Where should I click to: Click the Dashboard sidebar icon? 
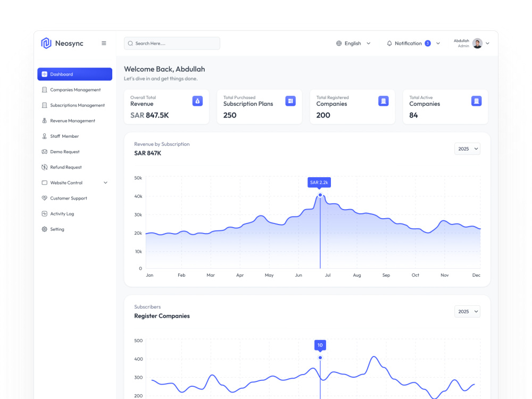pyautogui.click(x=45, y=74)
